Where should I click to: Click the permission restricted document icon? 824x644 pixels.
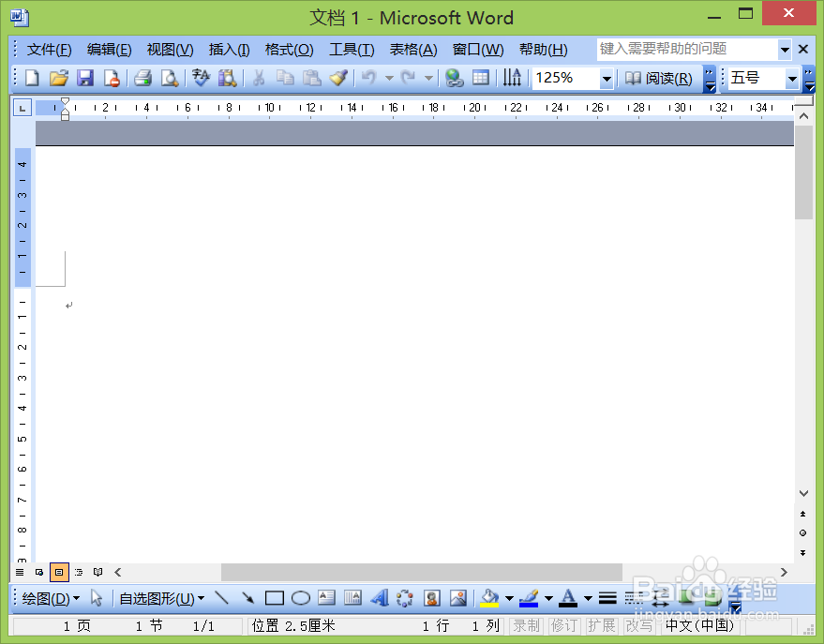112,78
